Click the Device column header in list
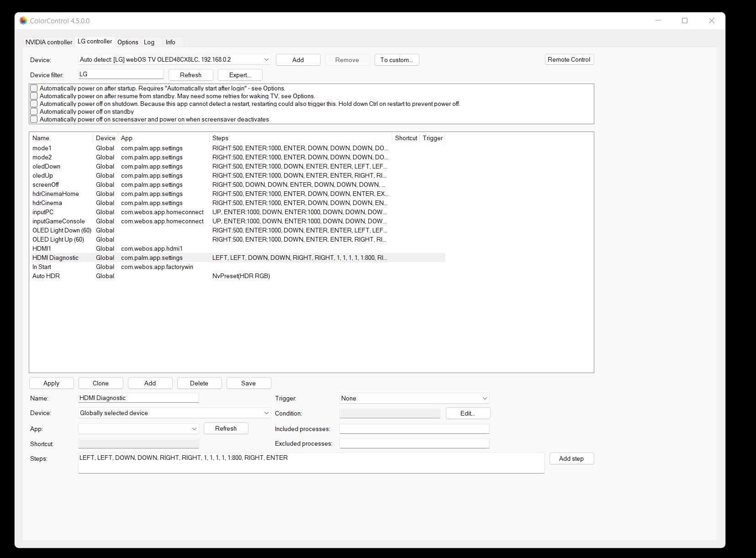 coord(106,138)
